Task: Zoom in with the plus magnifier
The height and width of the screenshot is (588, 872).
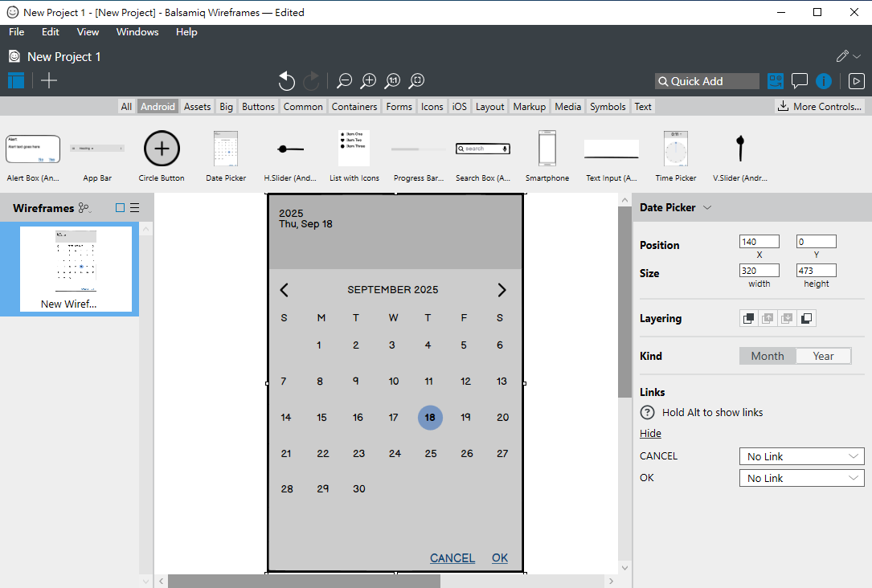Action: [x=368, y=81]
